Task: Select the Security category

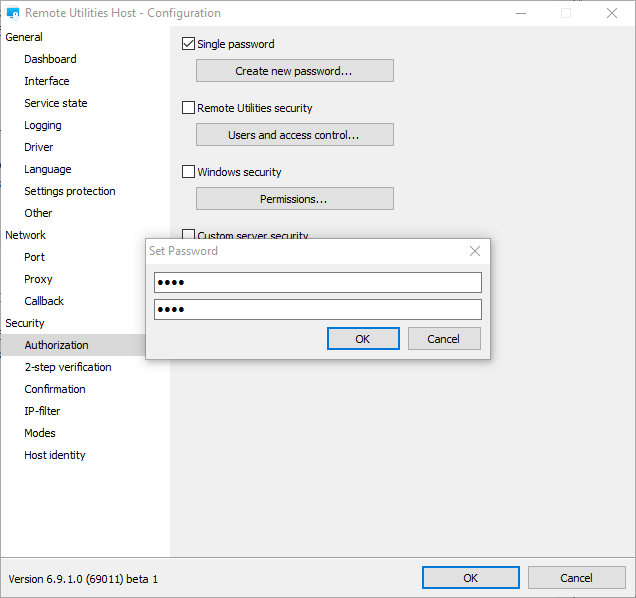Action: click(25, 323)
